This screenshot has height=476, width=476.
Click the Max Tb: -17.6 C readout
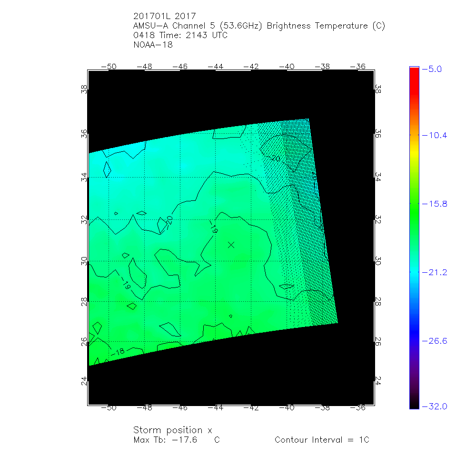coord(176,440)
